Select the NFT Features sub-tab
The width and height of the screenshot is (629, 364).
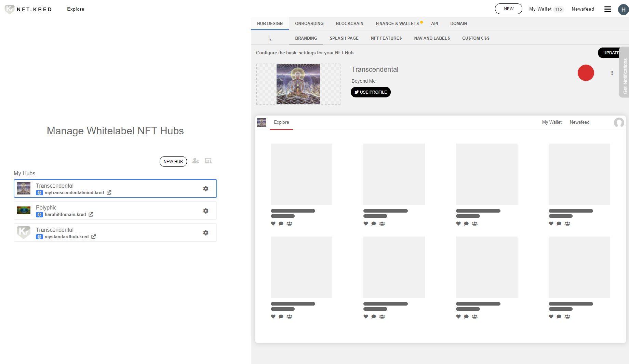coord(386,38)
